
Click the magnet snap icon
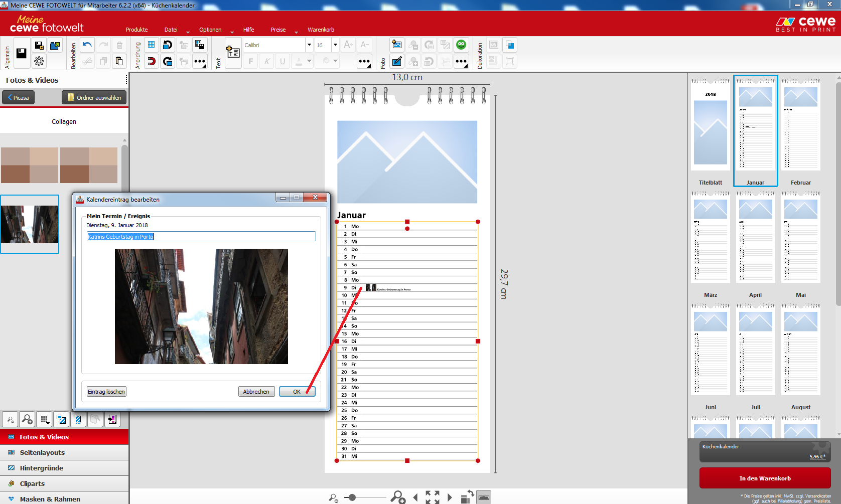coord(151,61)
